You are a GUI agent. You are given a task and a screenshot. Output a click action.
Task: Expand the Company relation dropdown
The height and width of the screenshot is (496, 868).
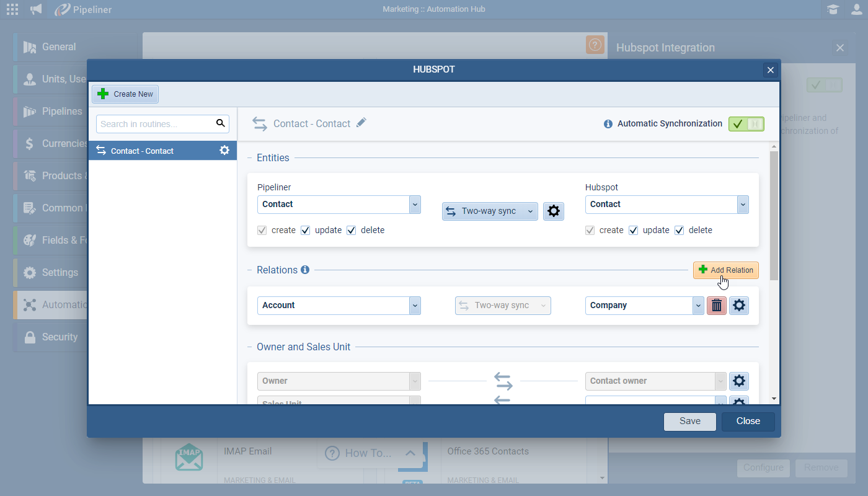[x=698, y=305]
